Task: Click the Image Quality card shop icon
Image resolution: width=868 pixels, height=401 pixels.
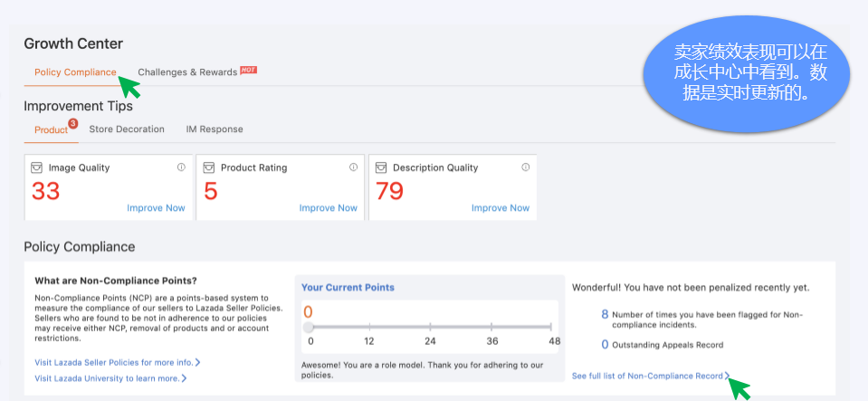Action: coord(36,167)
